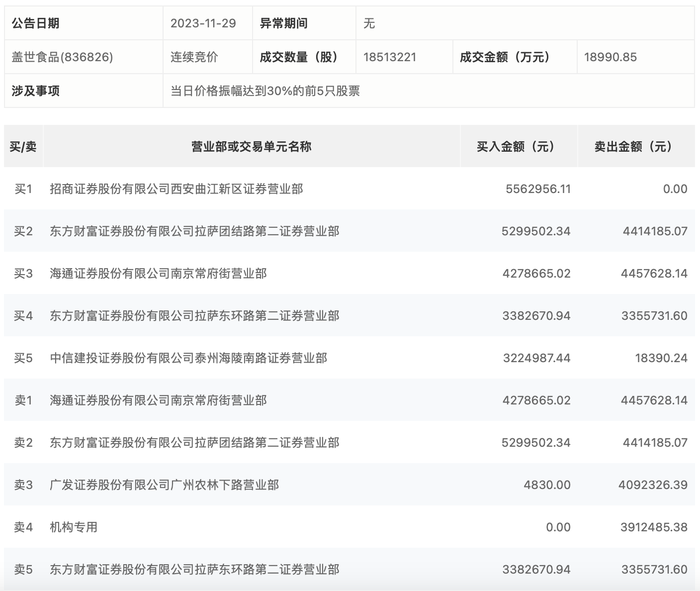Select 4414185.07 in the 卖2 row
Screen dimensions: 700x591
pos(655,442)
